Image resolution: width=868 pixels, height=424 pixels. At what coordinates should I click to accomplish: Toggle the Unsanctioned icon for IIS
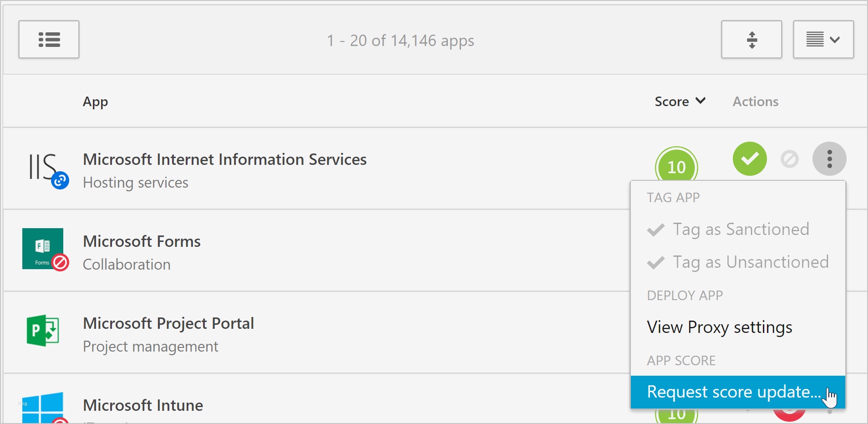789,159
